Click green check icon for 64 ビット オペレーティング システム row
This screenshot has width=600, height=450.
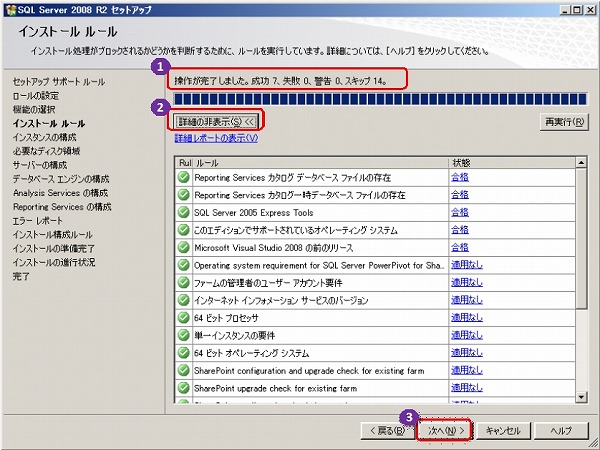184,353
